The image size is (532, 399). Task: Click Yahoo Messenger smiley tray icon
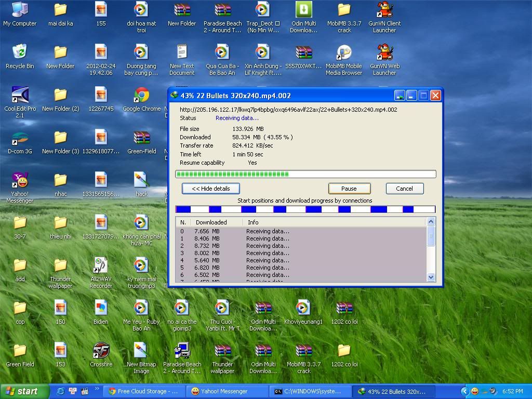click(475, 391)
